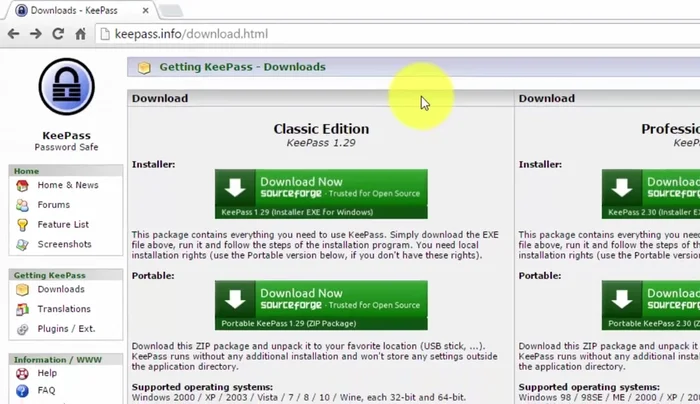Viewport: 700px width, 404px height.
Task: Click the address bar showing keepass.info/download.html
Action: [397, 34]
